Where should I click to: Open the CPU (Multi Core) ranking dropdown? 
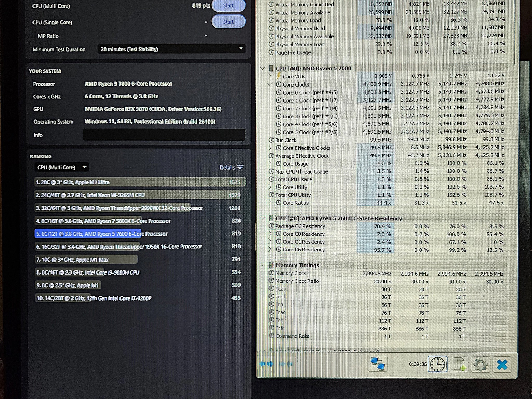click(62, 167)
